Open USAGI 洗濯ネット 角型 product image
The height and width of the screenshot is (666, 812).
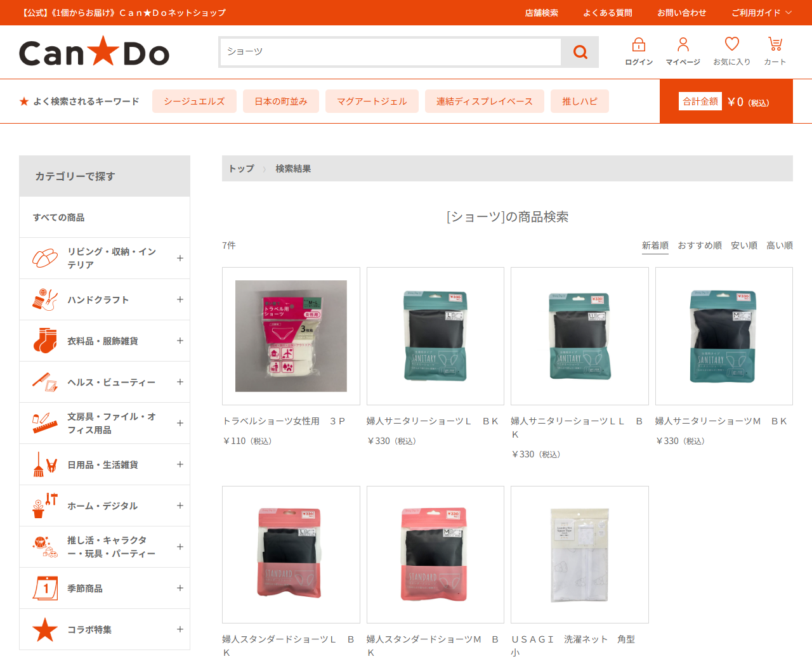point(580,555)
